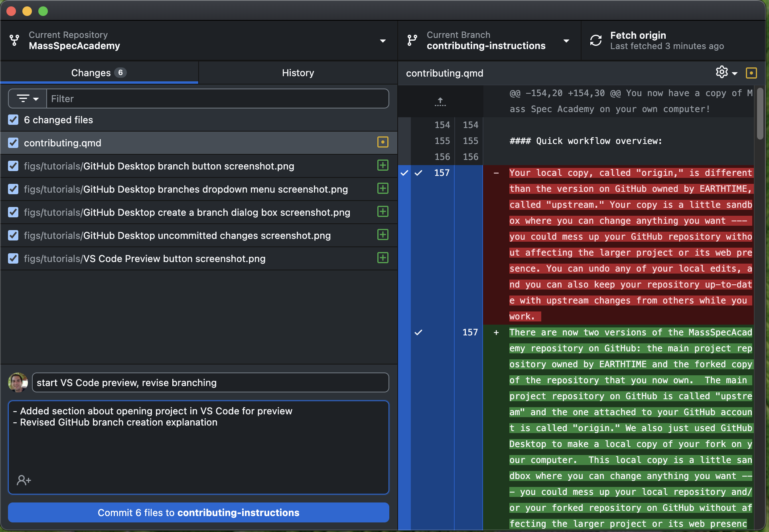Click the green fullscreen window button
769x532 pixels.
click(43, 11)
